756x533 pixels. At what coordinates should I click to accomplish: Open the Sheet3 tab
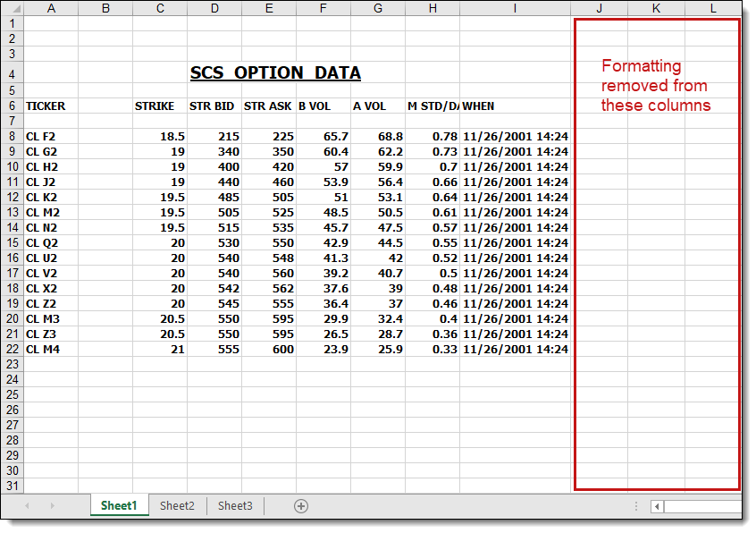tap(235, 506)
